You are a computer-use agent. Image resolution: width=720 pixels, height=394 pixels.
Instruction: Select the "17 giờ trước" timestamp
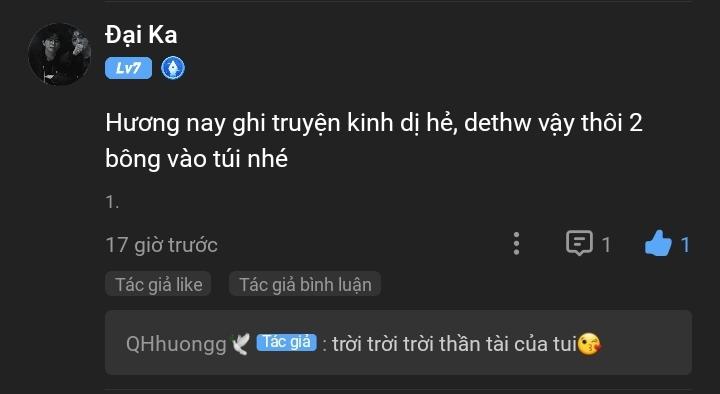pos(162,245)
